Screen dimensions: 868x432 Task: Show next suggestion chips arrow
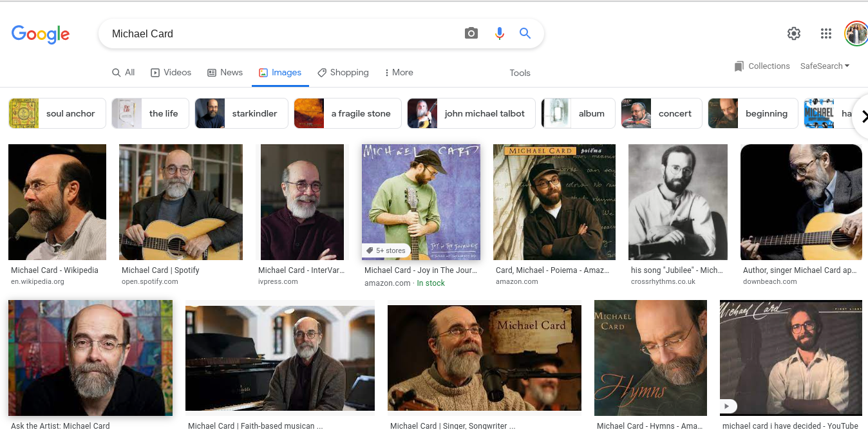click(x=863, y=117)
